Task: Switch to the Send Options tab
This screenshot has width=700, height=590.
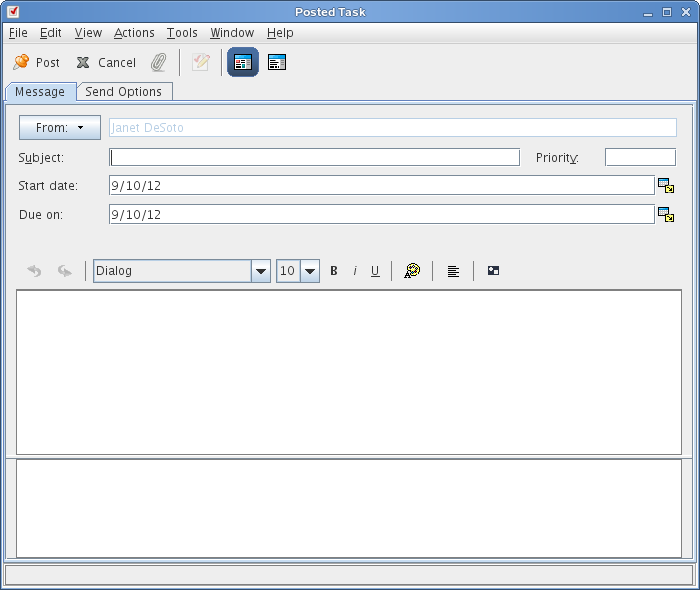Action: click(124, 92)
